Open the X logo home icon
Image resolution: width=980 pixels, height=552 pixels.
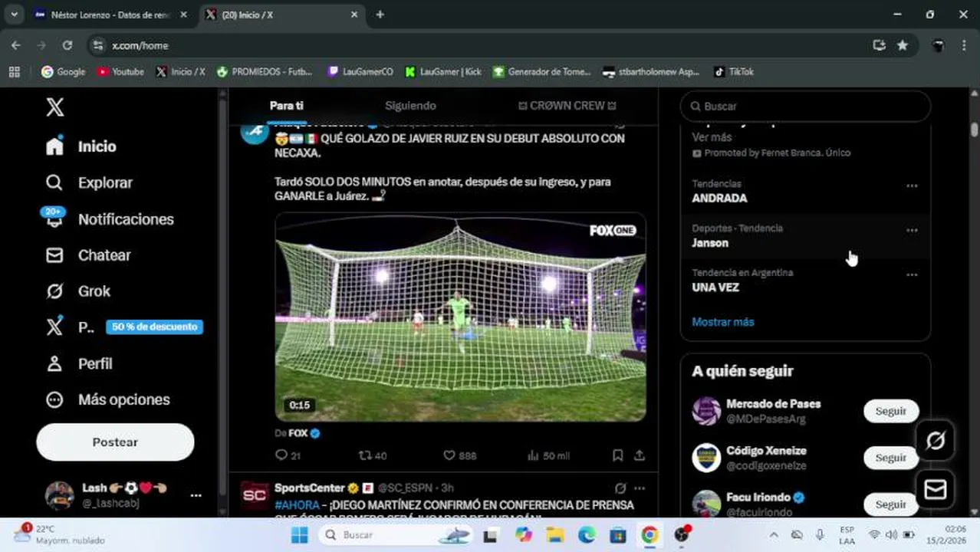coord(54,107)
